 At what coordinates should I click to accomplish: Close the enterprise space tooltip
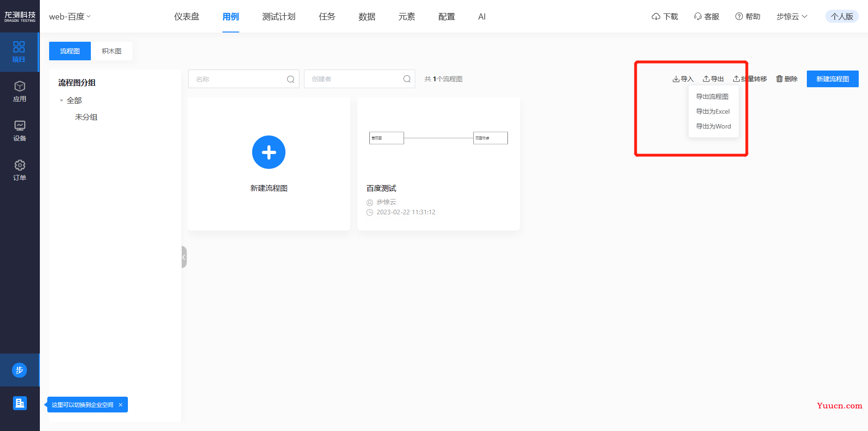coord(120,405)
